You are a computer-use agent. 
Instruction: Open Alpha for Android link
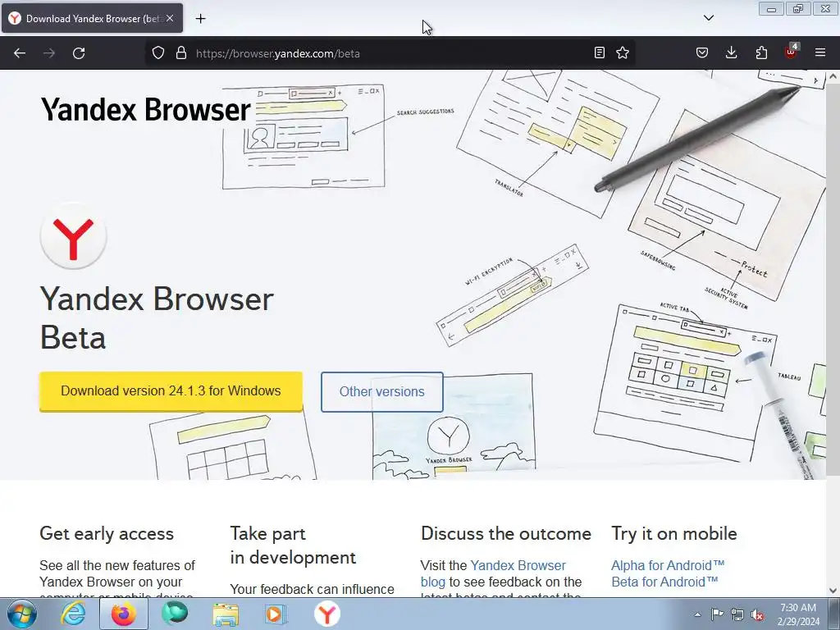(x=668, y=565)
